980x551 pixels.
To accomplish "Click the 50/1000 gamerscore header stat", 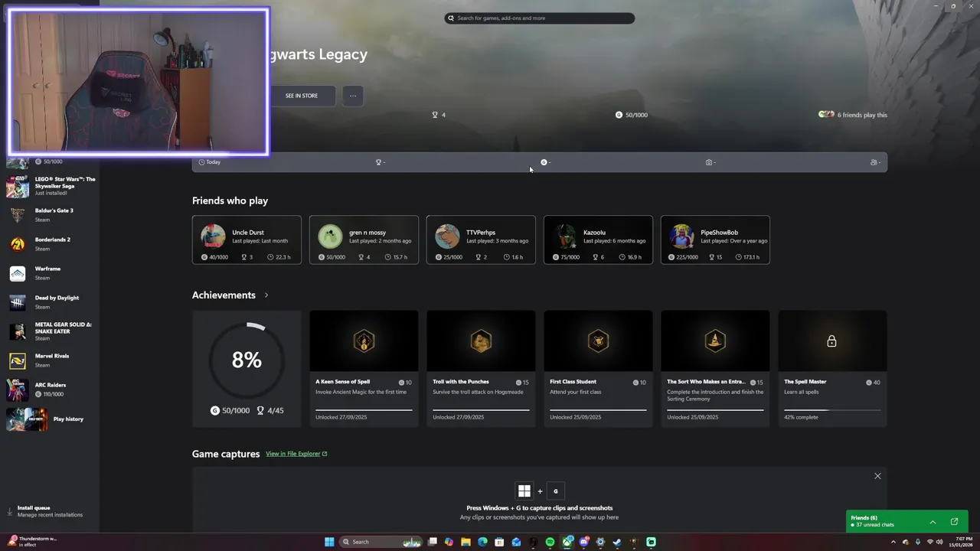I will tap(632, 115).
